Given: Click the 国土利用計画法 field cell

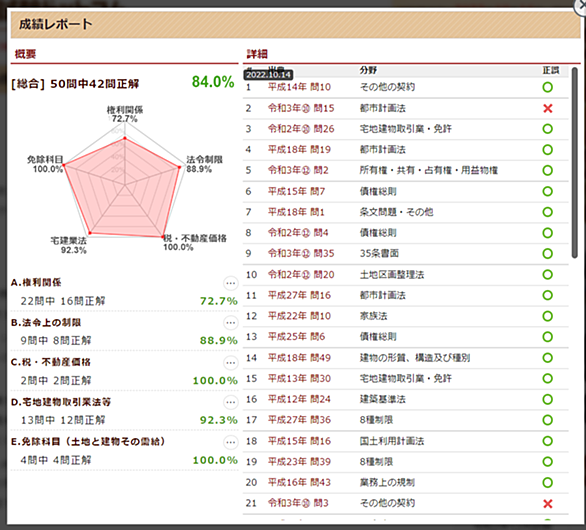Looking at the screenshot, I should coord(392,441).
